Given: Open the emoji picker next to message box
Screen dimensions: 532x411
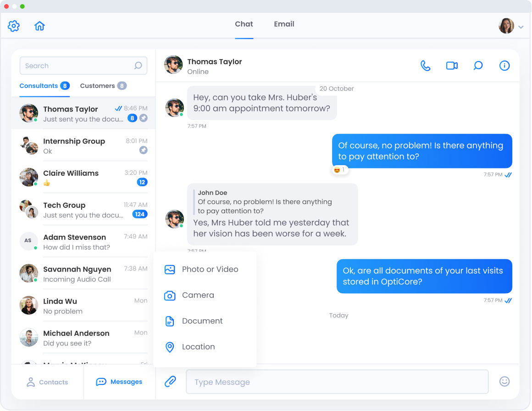Looking at the screenshot, I should tap(504, 381).
